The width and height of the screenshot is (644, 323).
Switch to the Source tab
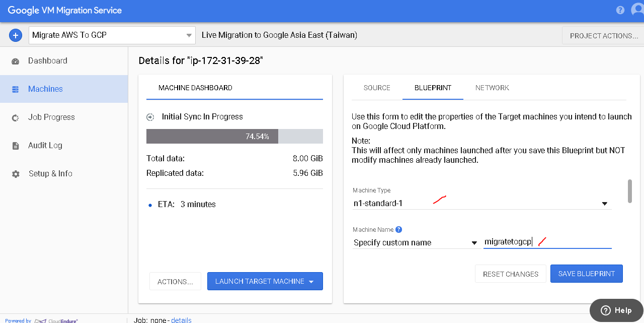click(x=377, y=88)
